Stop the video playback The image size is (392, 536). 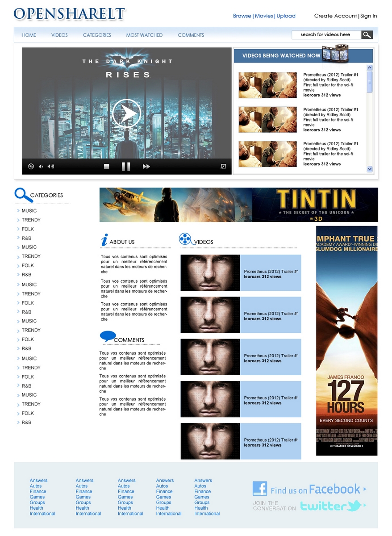(107, 167)
